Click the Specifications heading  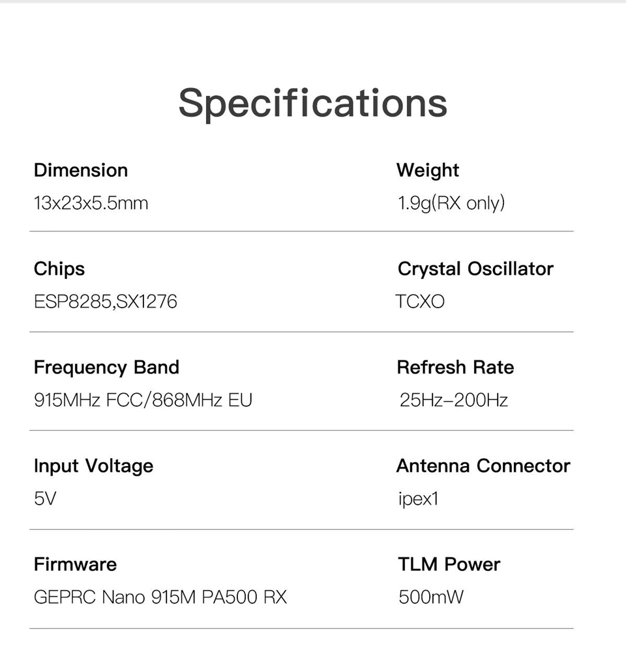tap(313, 102)
